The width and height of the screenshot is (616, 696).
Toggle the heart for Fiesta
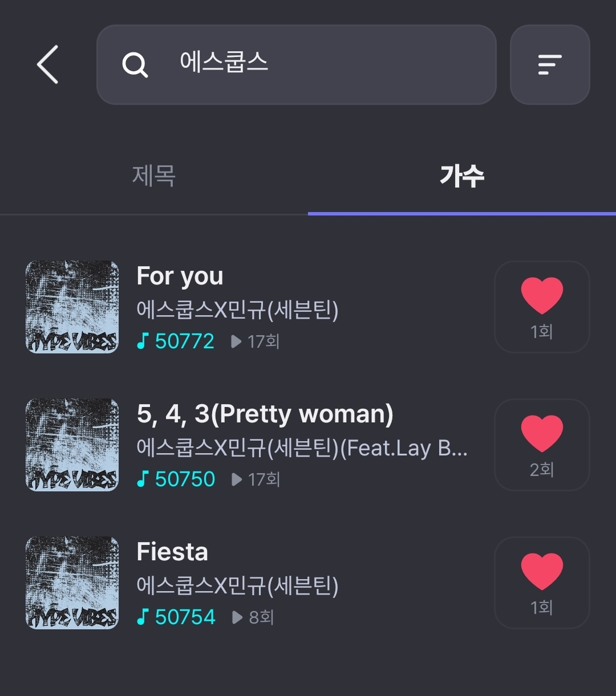coord(541,572)
